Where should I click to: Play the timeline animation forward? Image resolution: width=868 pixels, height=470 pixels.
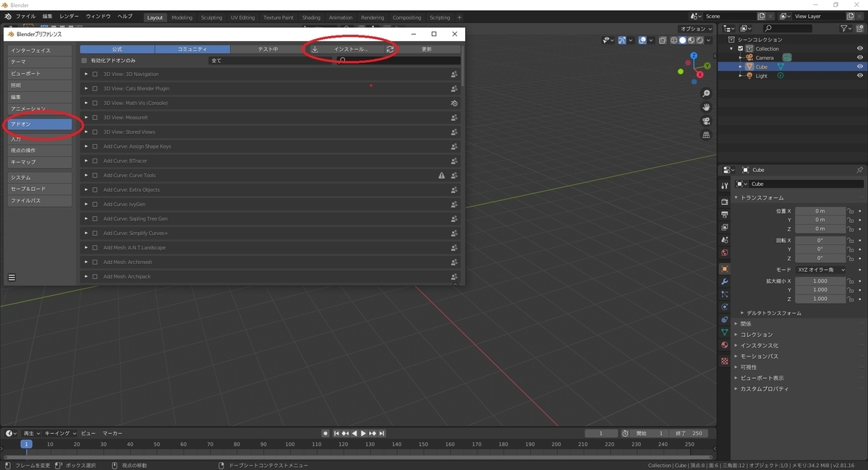[x=363, y=433]
